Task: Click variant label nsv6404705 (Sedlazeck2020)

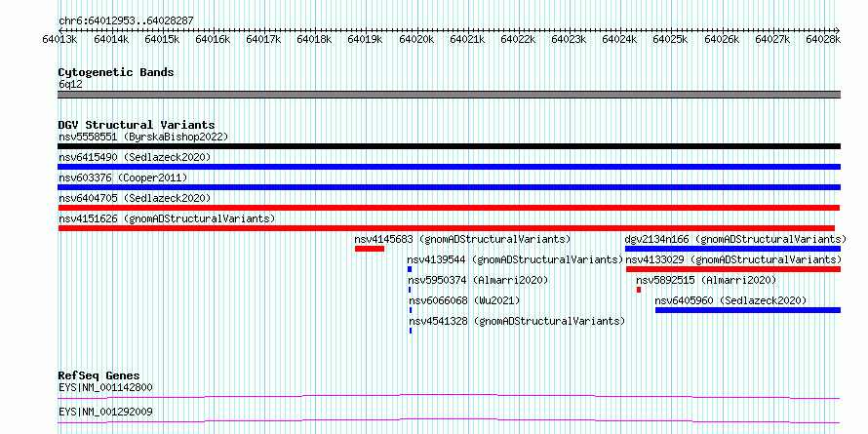Action: coord(135,198)
